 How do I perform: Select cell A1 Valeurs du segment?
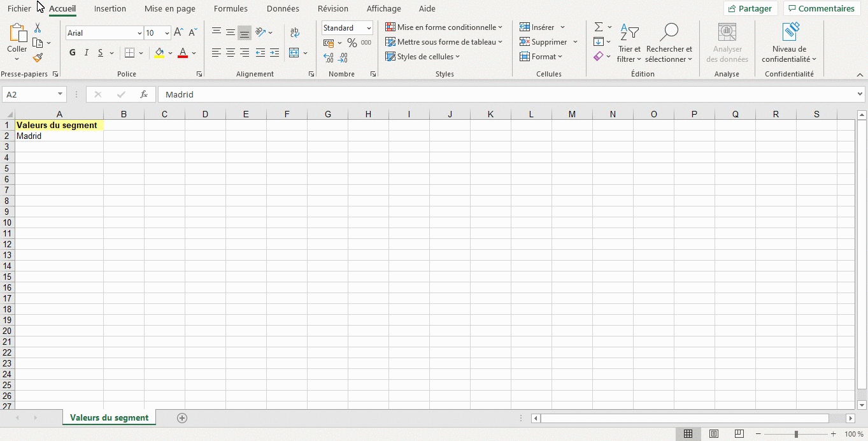coord(59,126)
